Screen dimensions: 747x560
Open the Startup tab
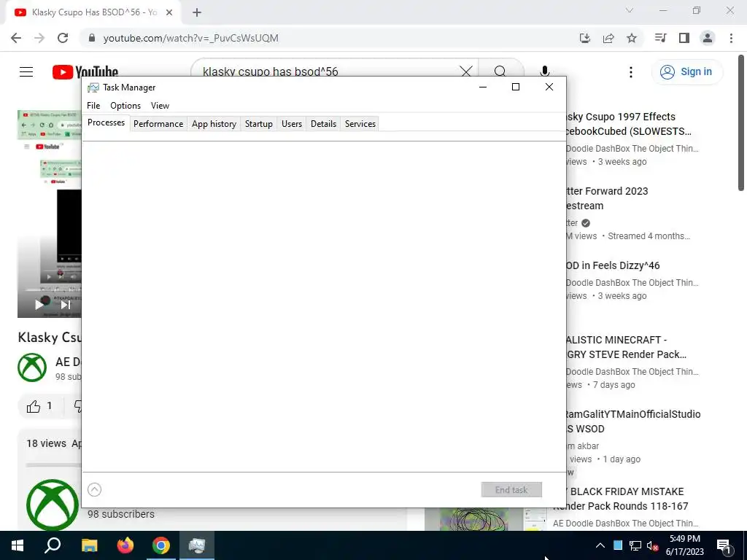[x=259, y=124]
